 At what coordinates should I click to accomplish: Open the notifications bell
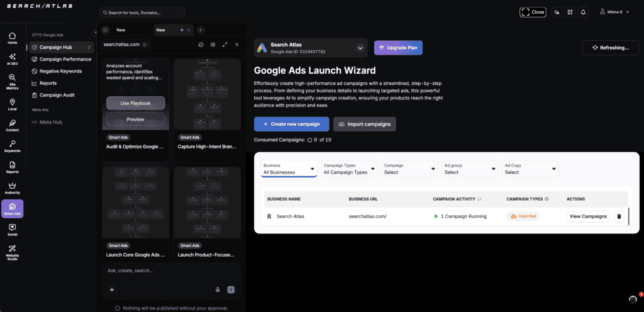tap(583, 13)
